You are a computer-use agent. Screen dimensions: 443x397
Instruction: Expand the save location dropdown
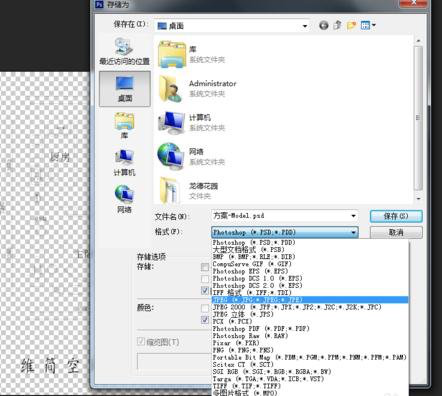click(305, 26)
